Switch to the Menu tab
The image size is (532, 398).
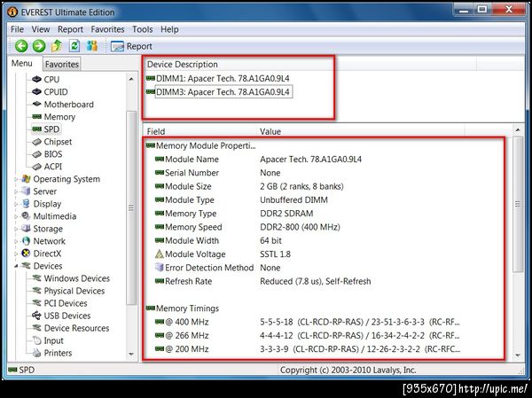coord(22,64)
